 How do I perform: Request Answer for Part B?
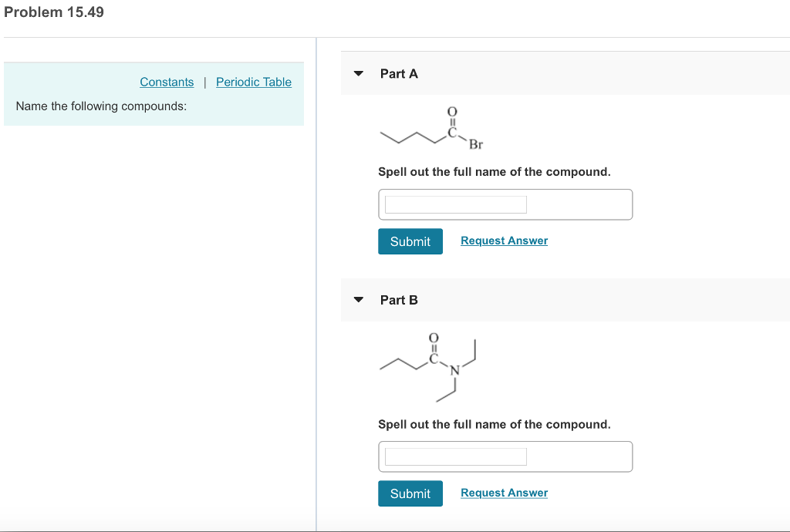coord(504,493)
